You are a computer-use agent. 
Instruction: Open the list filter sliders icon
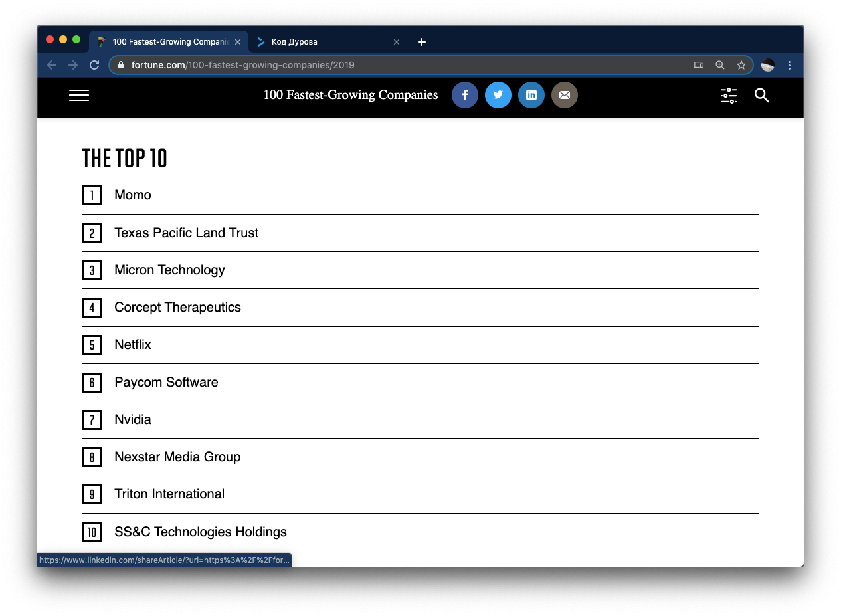[x=729, y=96]
